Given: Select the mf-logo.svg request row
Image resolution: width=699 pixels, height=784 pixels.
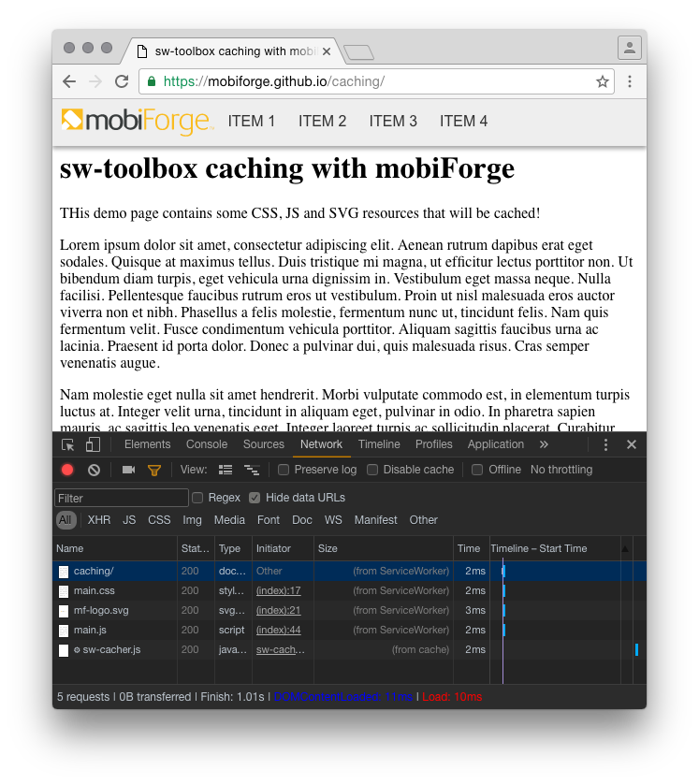Looking at the screenshot, I should pyautogui.click(x=349, y=611).
